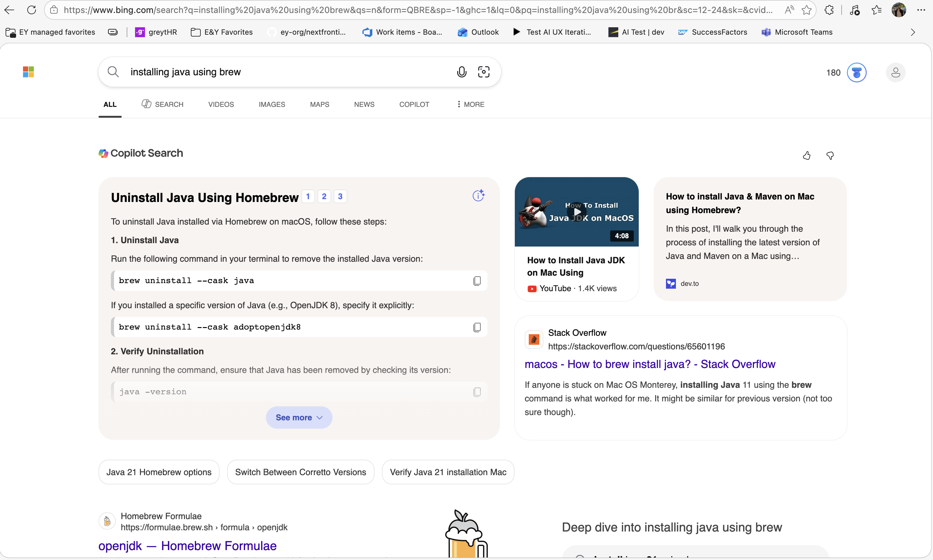Switch to the VIDEOS tab

(x=221, y=104)
